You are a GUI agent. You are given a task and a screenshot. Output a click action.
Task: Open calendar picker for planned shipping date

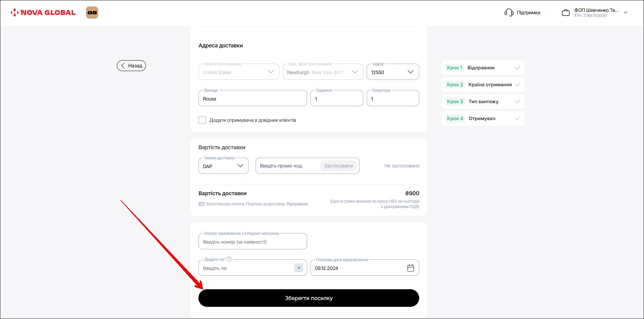pos(410,268)
